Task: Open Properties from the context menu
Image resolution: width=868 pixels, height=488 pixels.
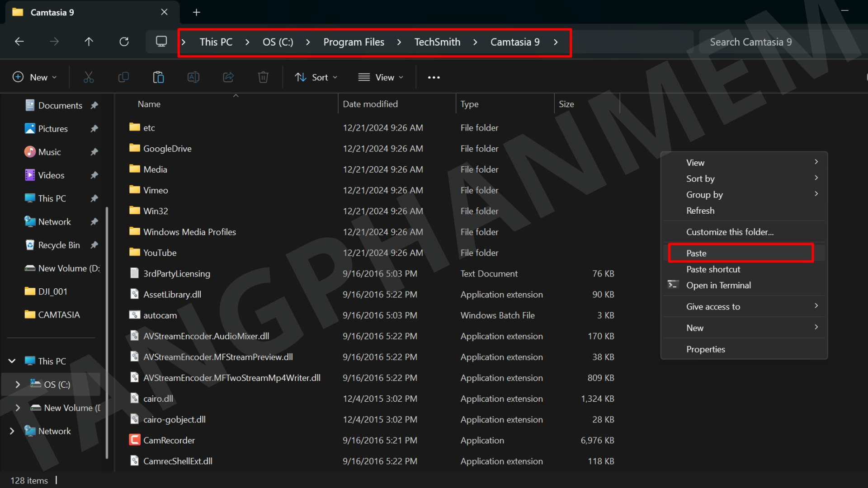Action: tap(744, 349)
